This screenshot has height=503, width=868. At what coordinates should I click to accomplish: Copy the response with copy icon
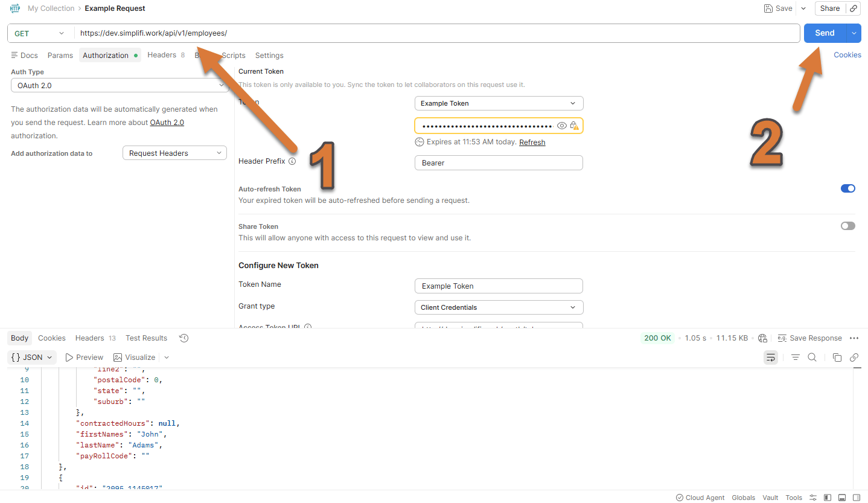pos(837,357)
